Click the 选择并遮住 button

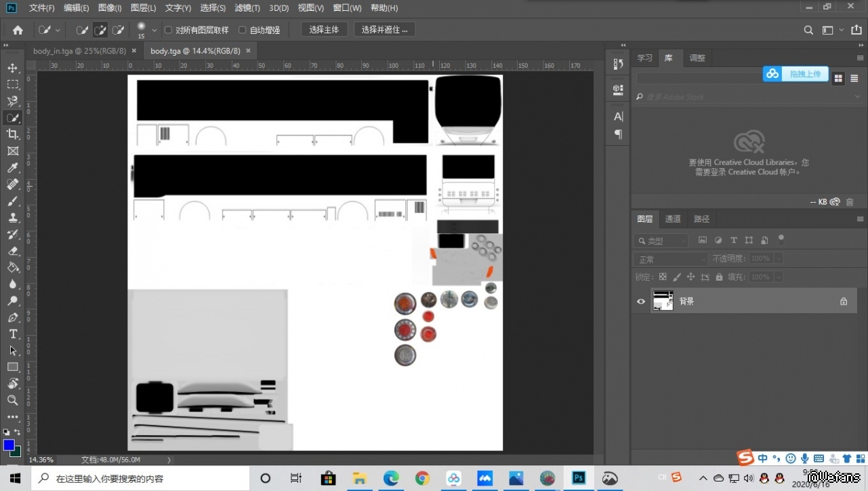pyautogui.click(x=384, y=30)
